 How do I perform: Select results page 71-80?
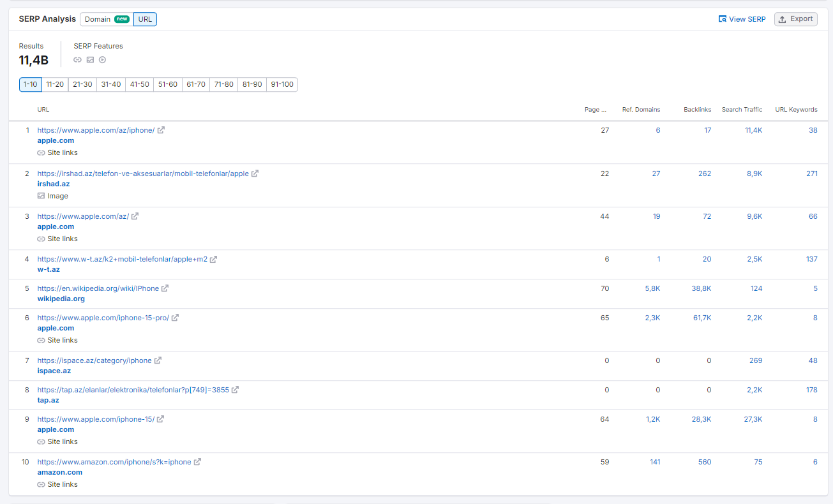click(x=224, y=84)
